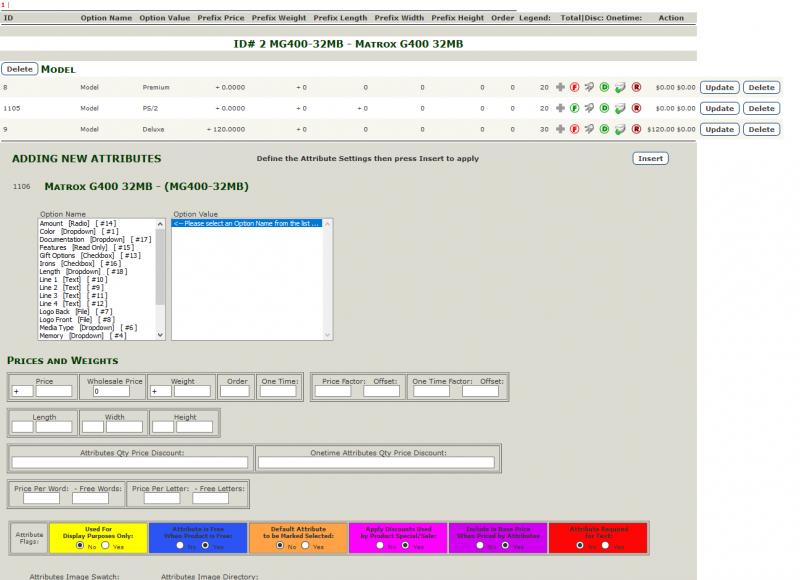Toggle the green D discount icon for Deluxe
Image resolution: width=800 pixels, height=580 pixels.
605,129
